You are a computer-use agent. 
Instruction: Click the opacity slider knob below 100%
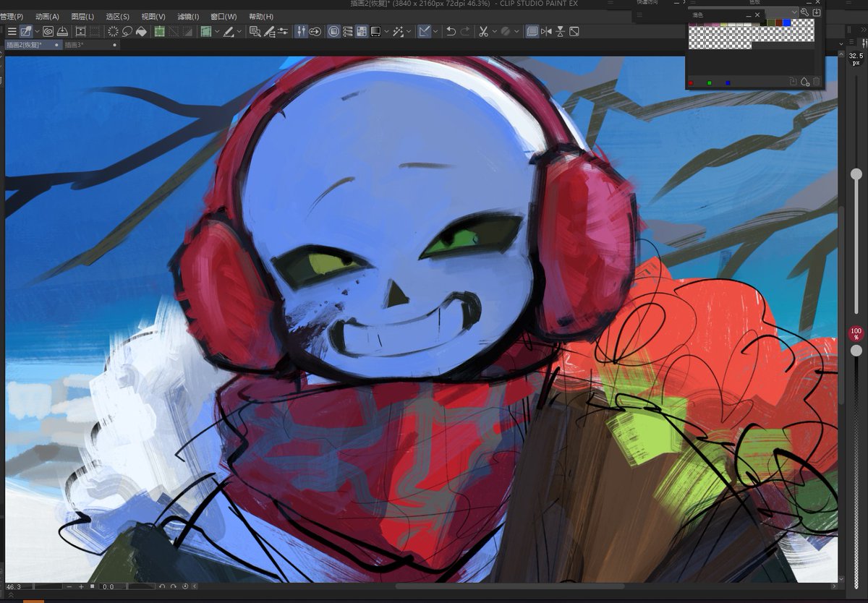(856, 350)
